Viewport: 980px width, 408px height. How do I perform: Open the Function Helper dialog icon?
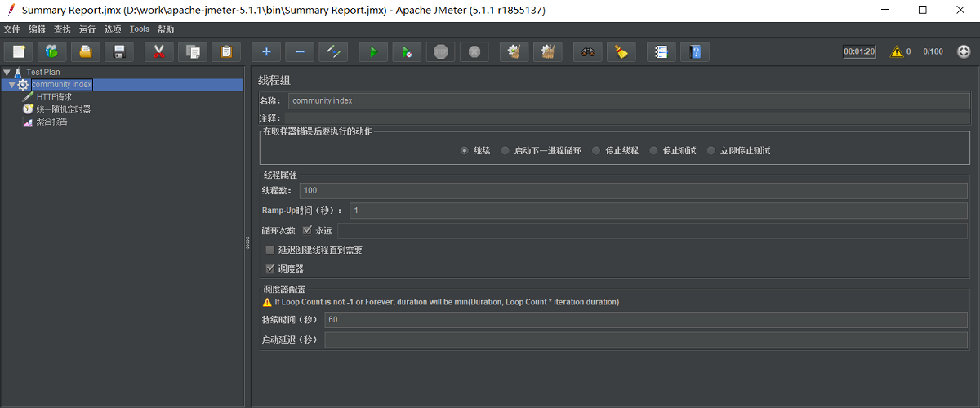(661, 51)
